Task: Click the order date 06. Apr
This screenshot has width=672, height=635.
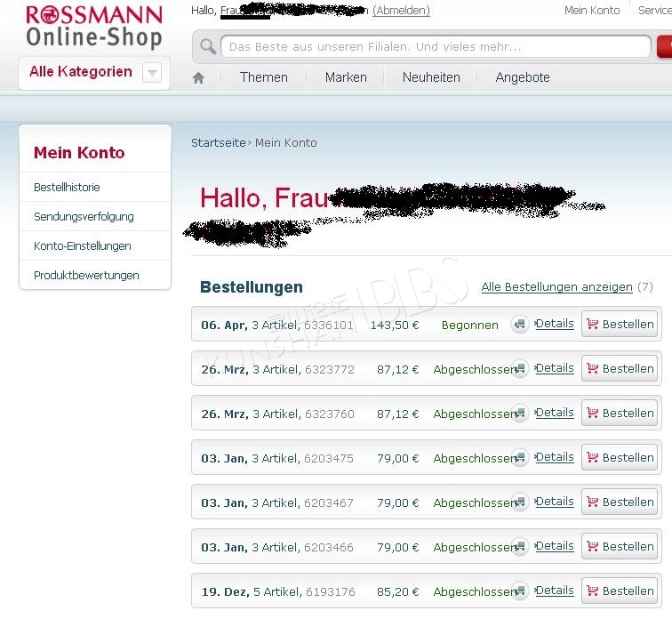Action: pyautogui.click(x=224, y=325)
